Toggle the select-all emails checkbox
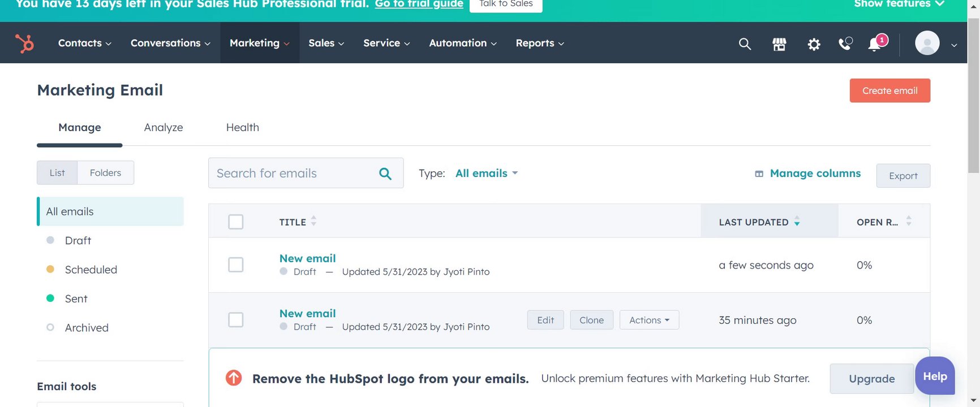 pos(236,222)
